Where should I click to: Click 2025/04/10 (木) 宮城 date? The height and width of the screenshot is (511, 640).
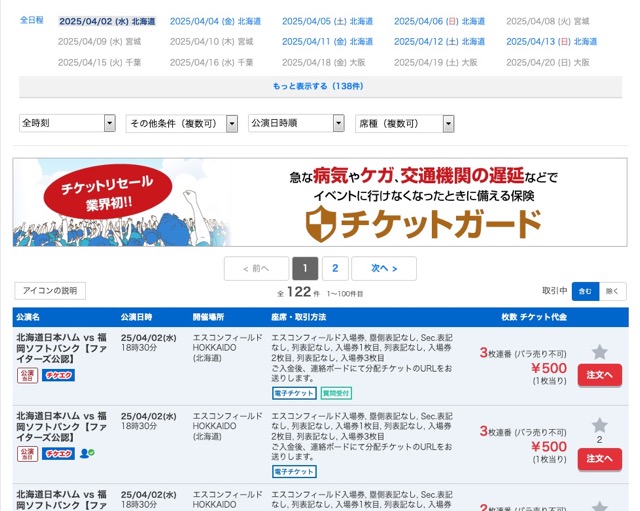211,42
